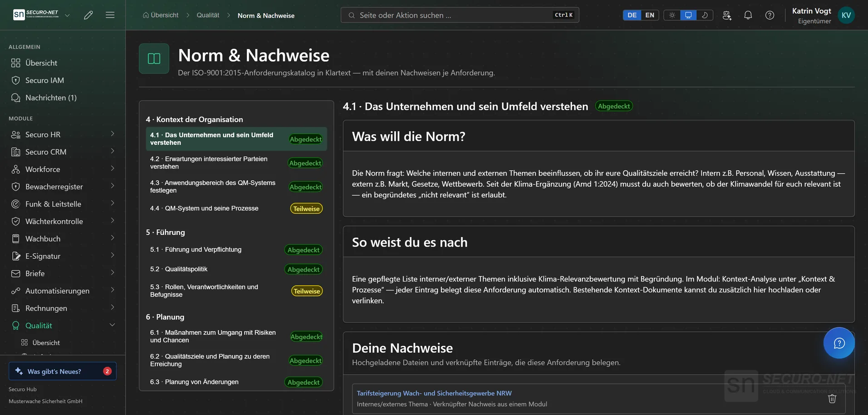The width and height of the screenshot is (868, 415).
Task: Toggle the hamburger sidebar menu icon
Action: tap(110, 15)
